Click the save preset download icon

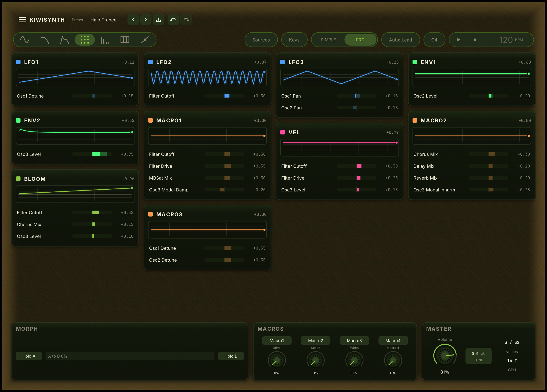(158, 20)
